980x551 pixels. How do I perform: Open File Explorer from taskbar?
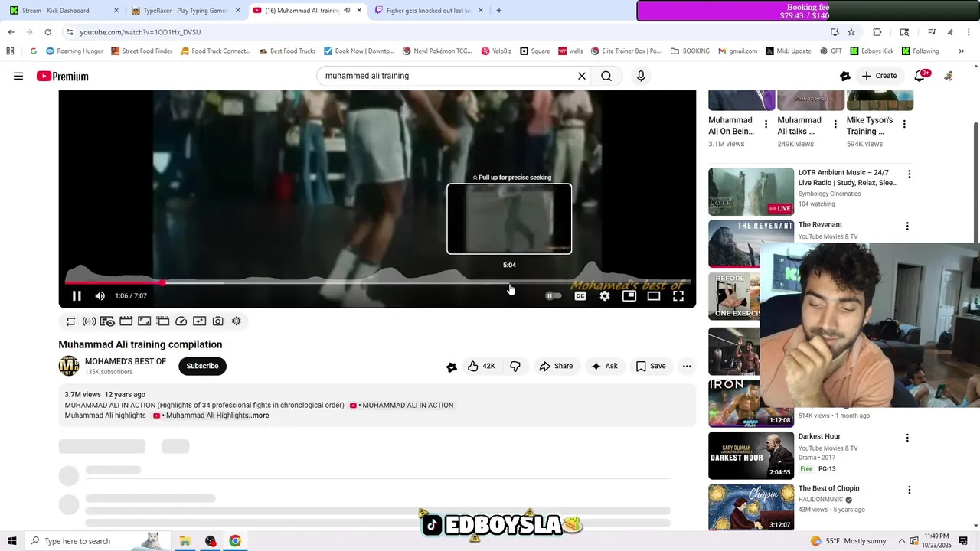(185, 541)
